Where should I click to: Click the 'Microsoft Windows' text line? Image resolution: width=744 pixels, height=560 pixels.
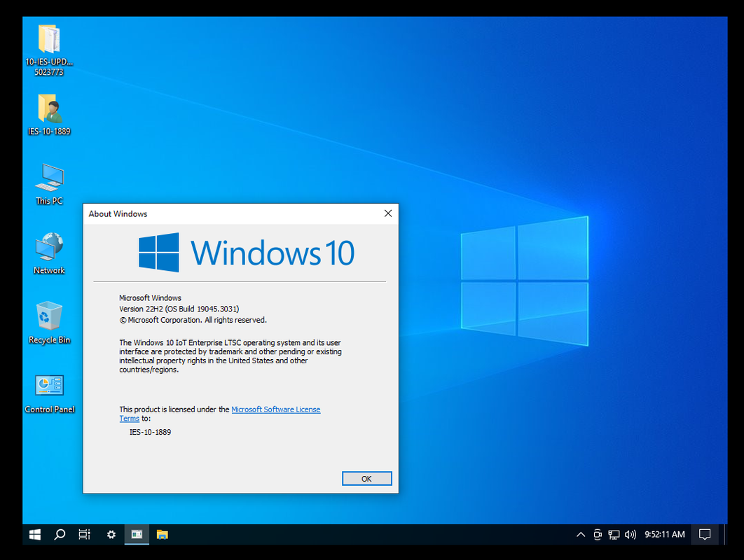(x=150, y=297)
